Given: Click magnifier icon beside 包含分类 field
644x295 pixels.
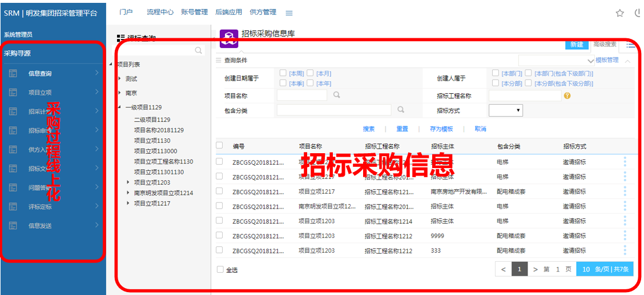Looking at the screenshot, I should pos(401,110).
